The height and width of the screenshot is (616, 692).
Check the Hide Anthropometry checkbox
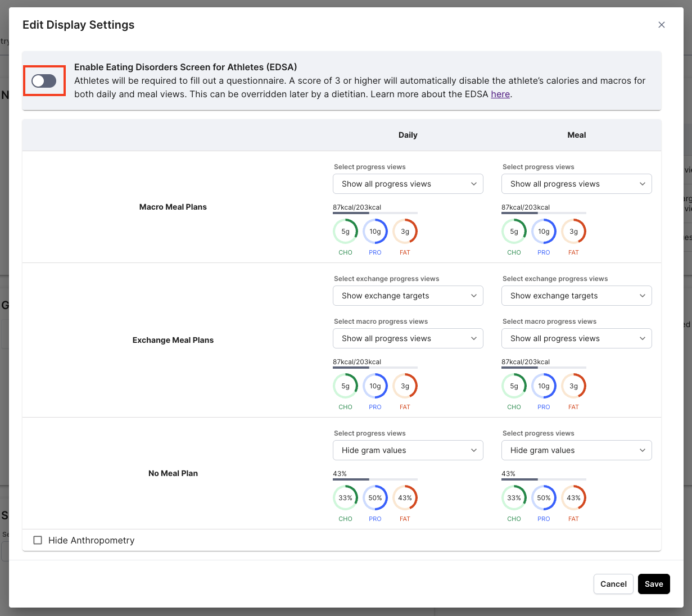(38, 540)
